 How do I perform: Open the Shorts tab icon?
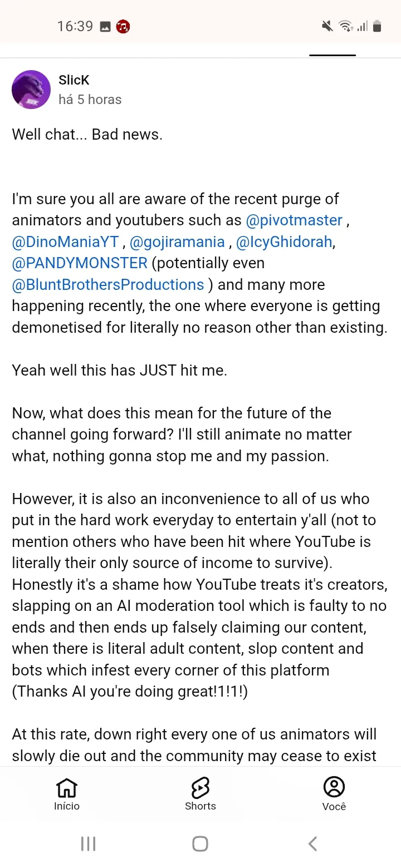click(200, 788)
